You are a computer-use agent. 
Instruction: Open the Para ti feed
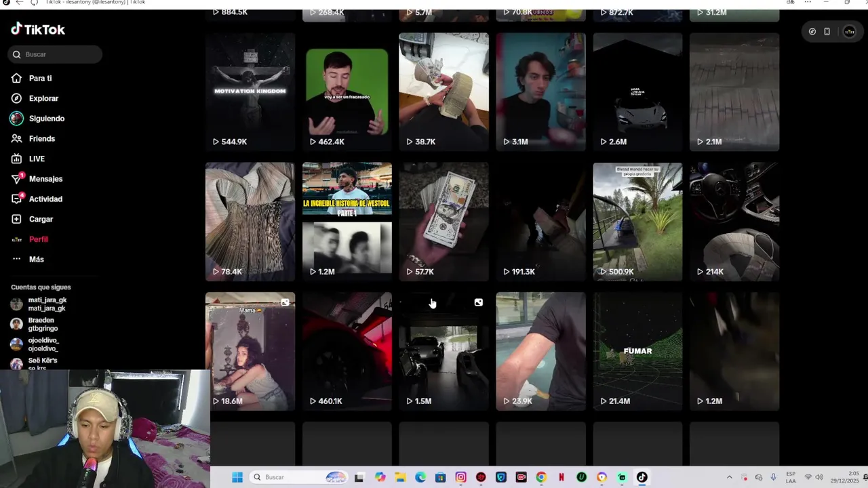[40, 78]
